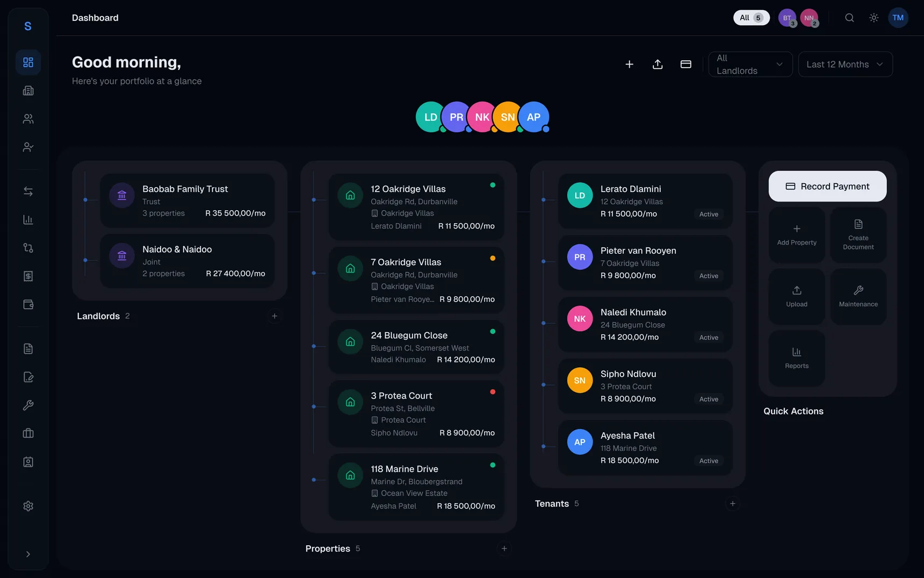Open the wallet icon in sidebar
Viewport: 924px width, 578px height.
[28, 304]
